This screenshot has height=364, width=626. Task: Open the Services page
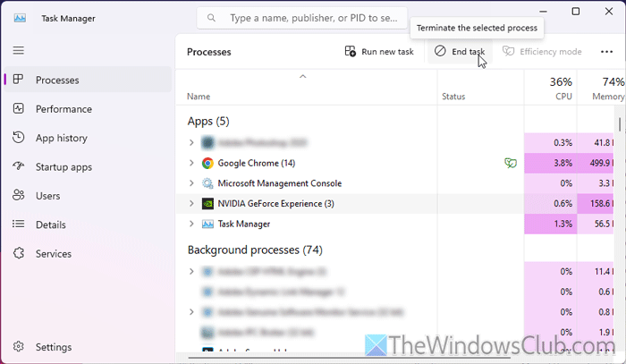click(88, 254)
